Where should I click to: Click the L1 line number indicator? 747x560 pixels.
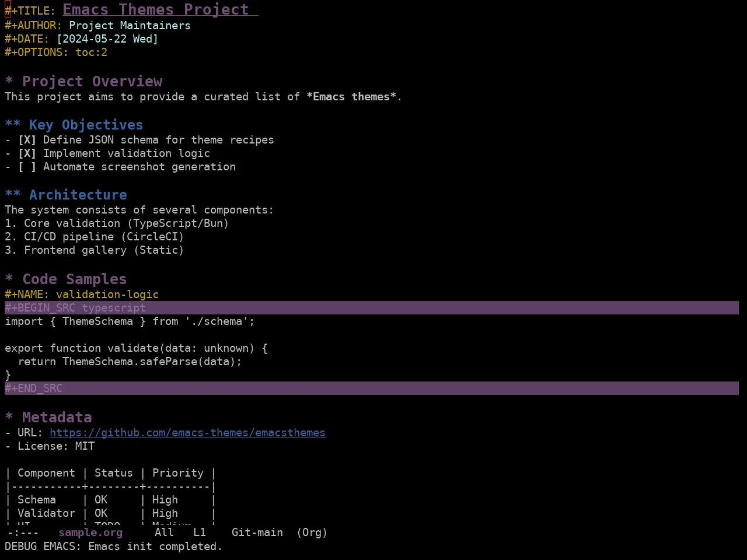tap(200, 533)
